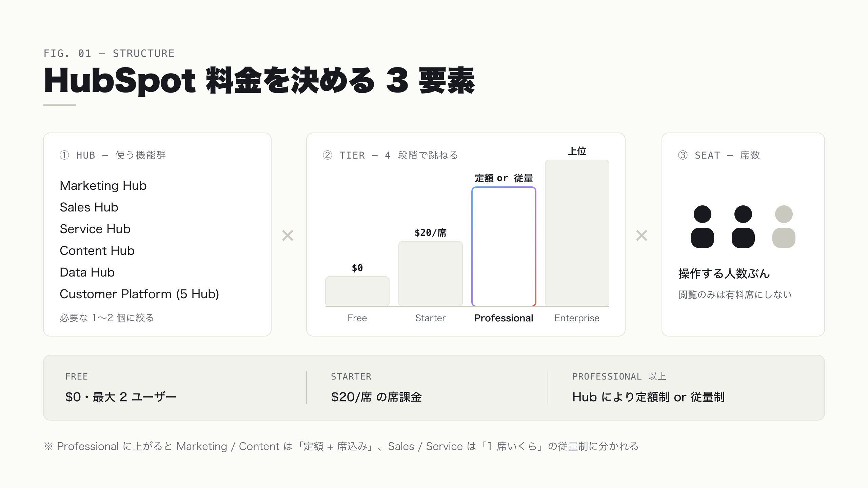Click the '必要な 1〜2 個に絞る' note
Screen dimensions: 868x488
point(107,318)
